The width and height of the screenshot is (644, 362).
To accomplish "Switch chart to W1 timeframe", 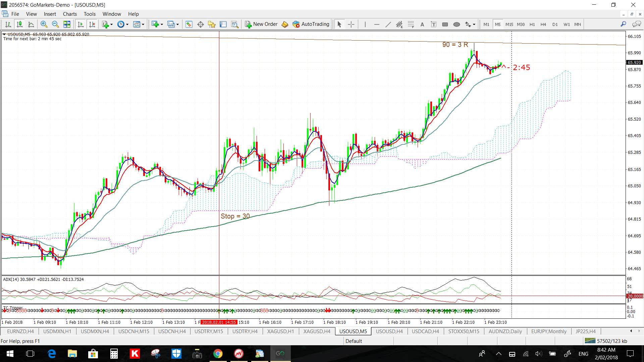I will click(567, 24).
